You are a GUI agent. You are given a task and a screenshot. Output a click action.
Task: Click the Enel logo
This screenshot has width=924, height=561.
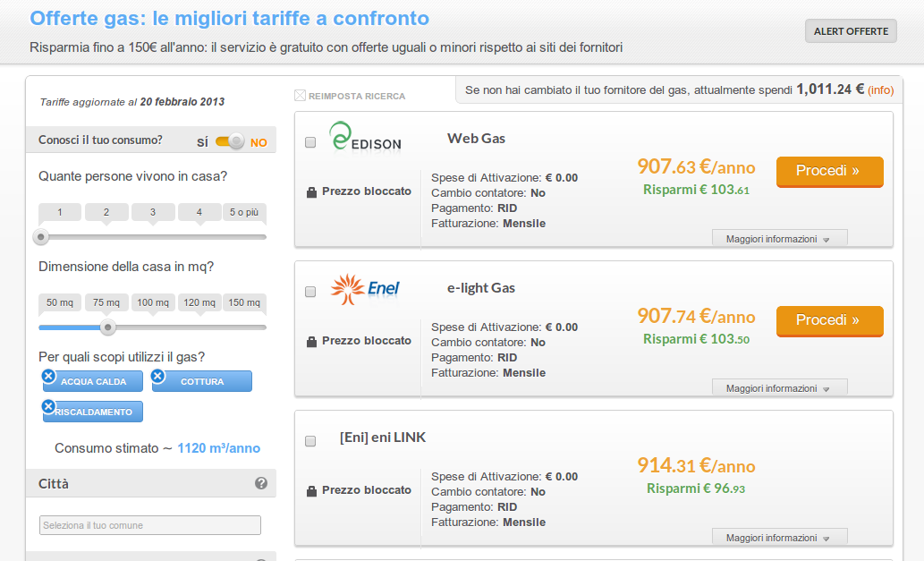point(365,289)
